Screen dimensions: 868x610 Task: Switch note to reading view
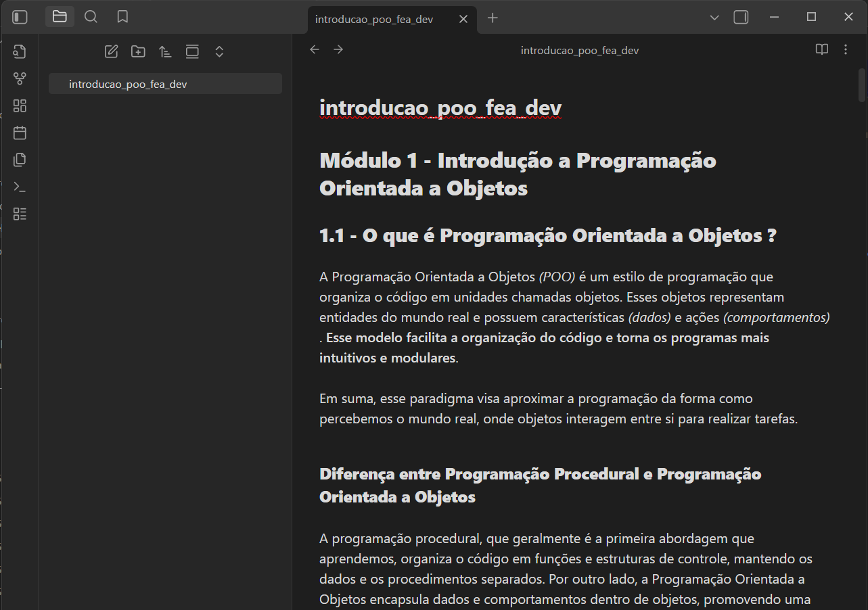coord(821,49)
